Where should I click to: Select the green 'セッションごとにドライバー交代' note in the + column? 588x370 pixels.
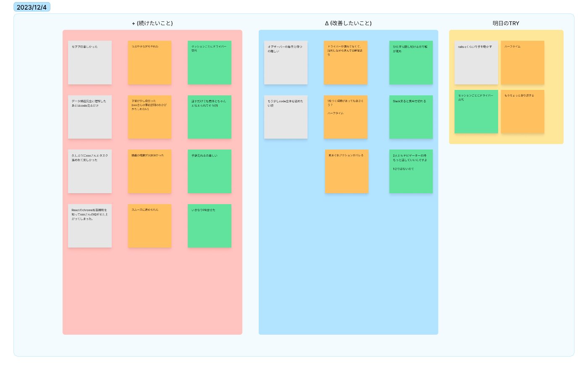click(x=210, y=63)
